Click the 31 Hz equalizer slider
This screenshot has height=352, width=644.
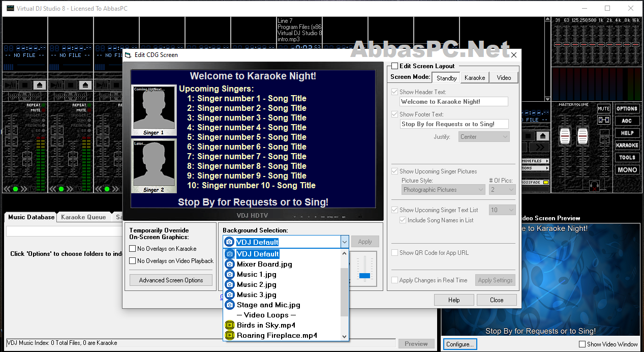(x=558, y=44)
